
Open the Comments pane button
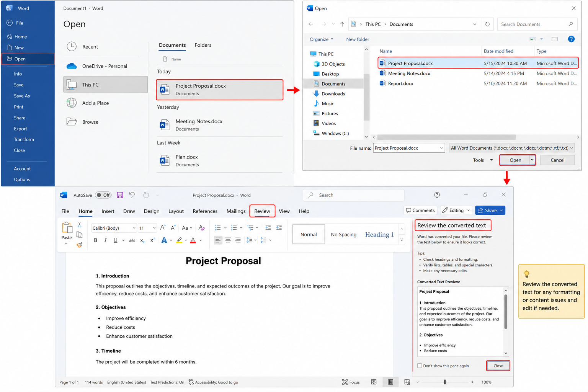420,210
